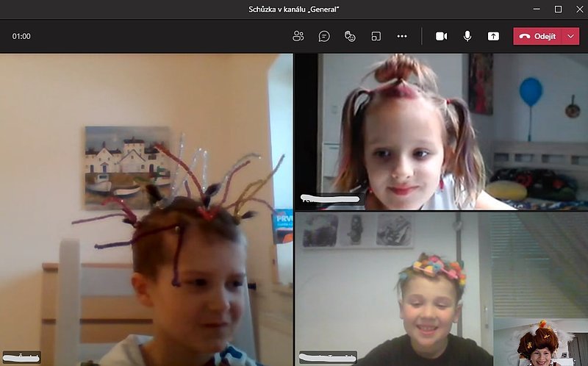Click name label on pigtail girl's video
The height and width of the screenshot is (366, 588).
[x=331, y=198]
